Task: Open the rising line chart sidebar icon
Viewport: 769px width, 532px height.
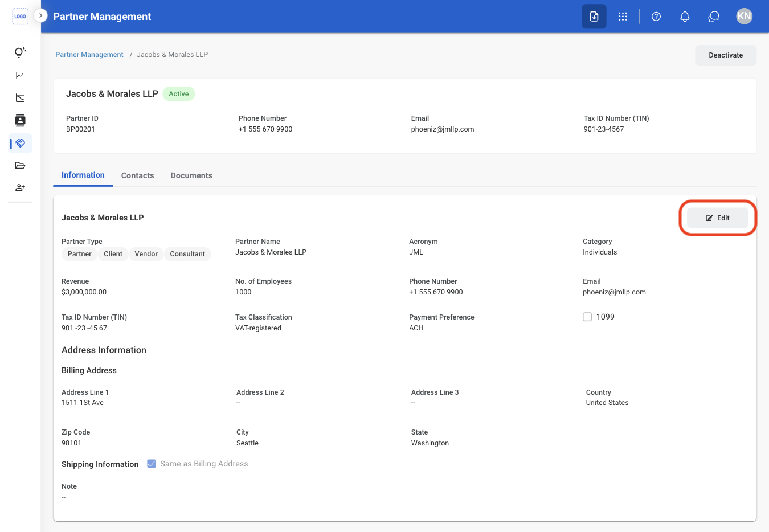Action: tap(20, 76)
